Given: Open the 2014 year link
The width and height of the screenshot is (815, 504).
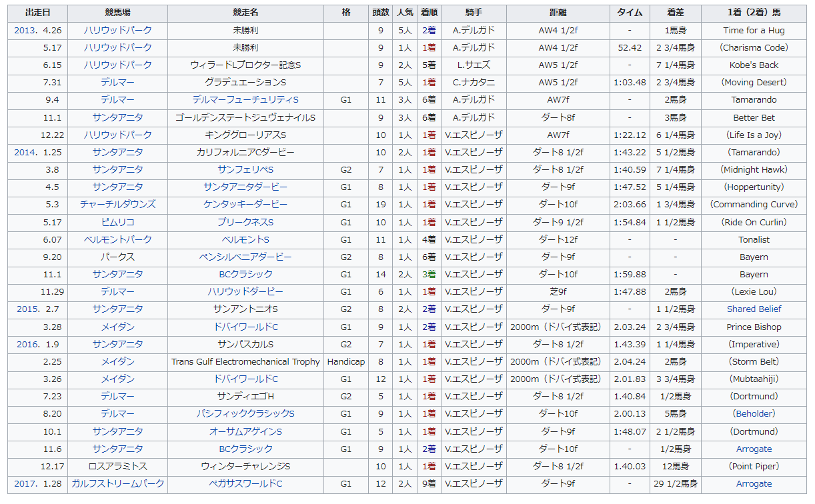Looking at the screenshot, I should [x=25, y=152].
